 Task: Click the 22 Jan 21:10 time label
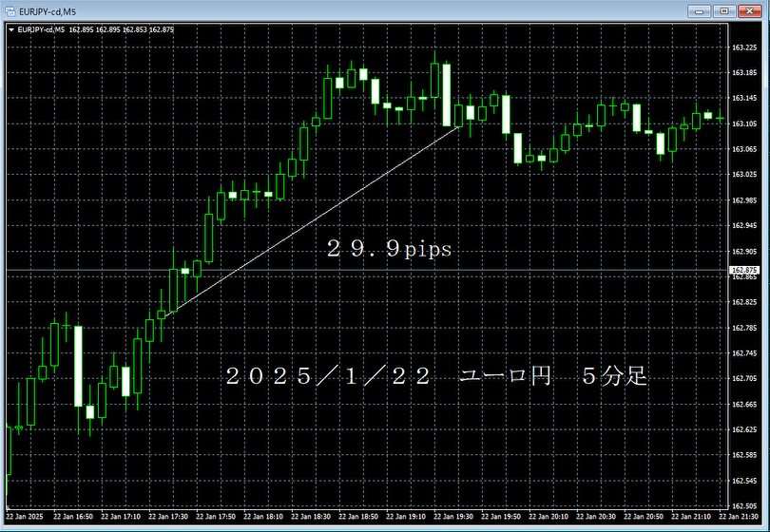[x=691, y=517]
